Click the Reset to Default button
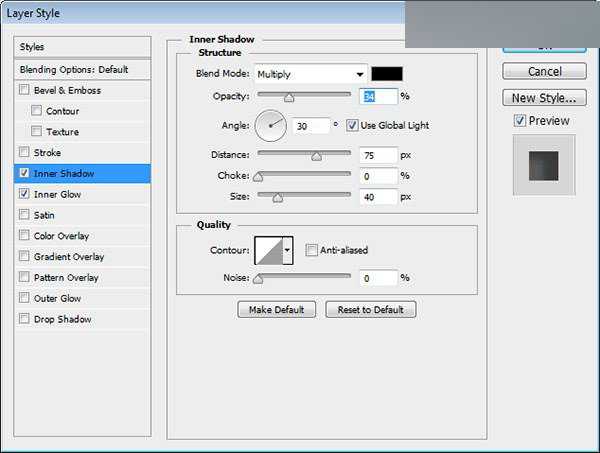Screen dimensions: 600x453 (370, 310)
